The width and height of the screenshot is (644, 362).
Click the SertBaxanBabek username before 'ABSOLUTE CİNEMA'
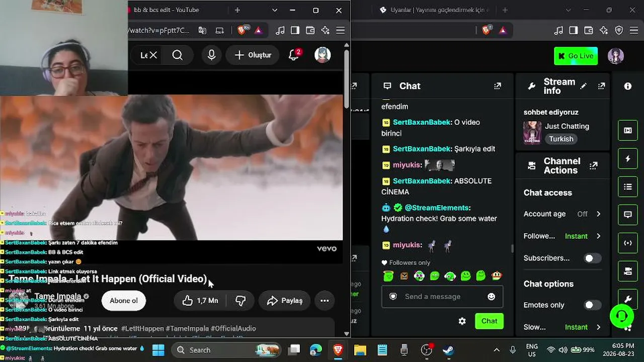click(422, 181)
